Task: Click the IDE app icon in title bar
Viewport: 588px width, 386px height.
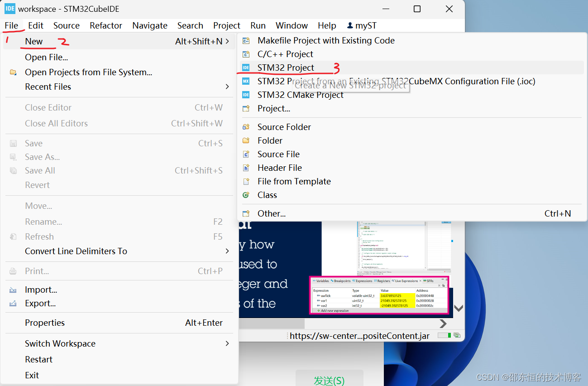Action: 10,9
